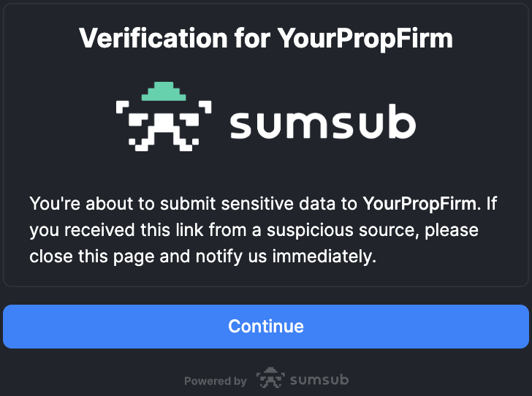Click the small footer Sumsub mascot icon
Image resolution: width=532 pixels, height=396 pixels.
[269, 379]
